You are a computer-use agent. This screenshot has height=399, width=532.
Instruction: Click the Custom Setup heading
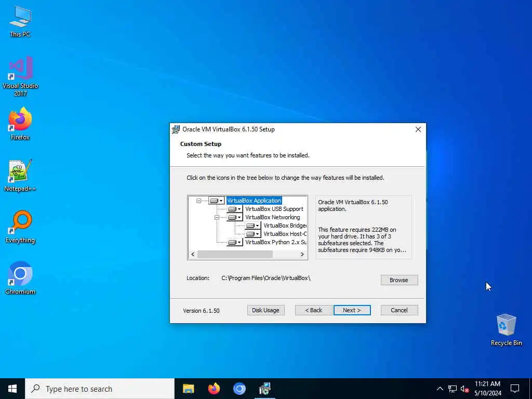click(201, 144)
